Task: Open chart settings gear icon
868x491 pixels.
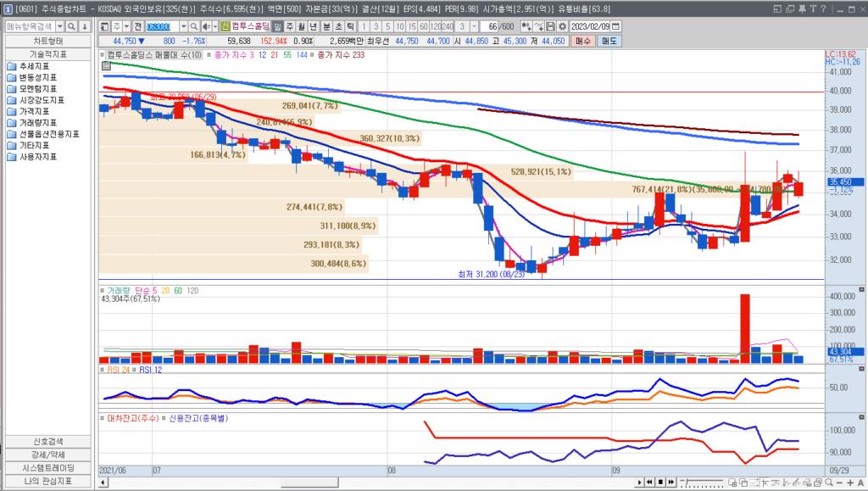Action: tap(563, 26)
